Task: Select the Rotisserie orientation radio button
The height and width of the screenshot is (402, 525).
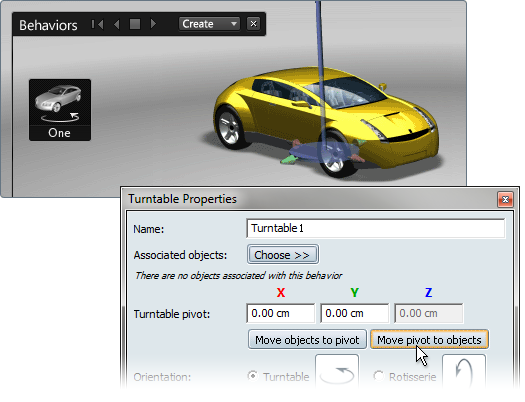Action: tap(379, 376)
